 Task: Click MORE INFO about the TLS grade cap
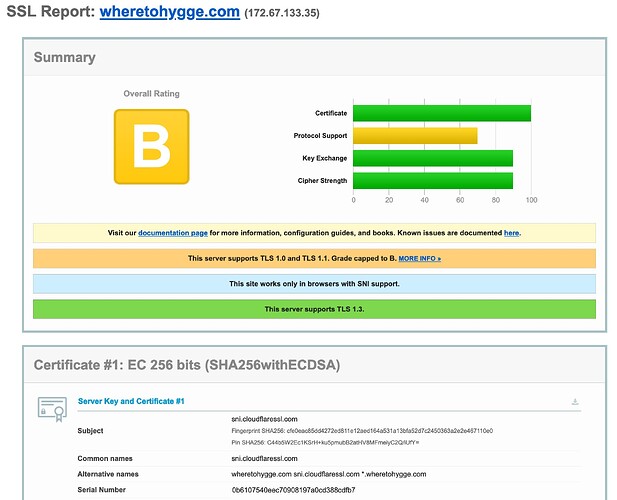tap(419, 258)
